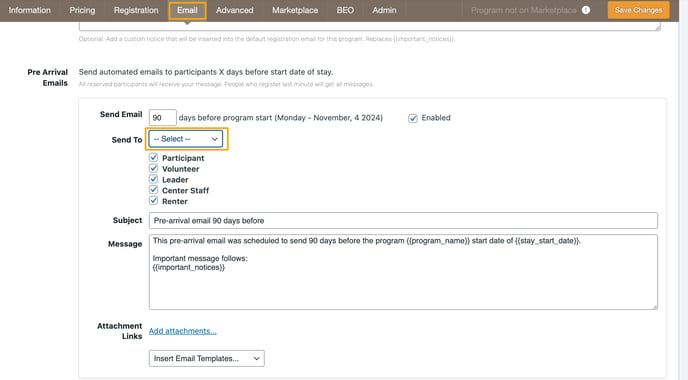Toggle the Enabled checkbox

click(x=412, y=118)
